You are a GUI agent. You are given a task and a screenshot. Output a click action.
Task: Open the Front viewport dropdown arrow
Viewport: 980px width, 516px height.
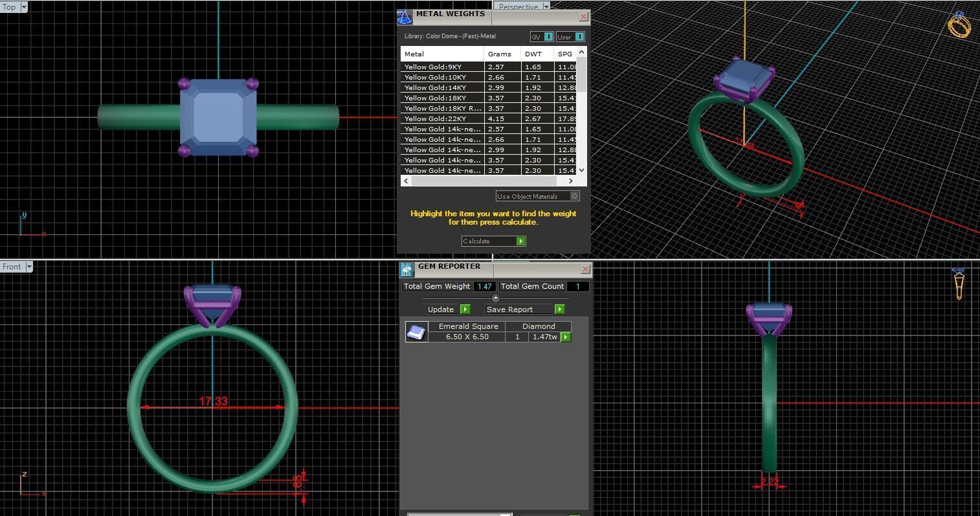(x=28, y=266)
